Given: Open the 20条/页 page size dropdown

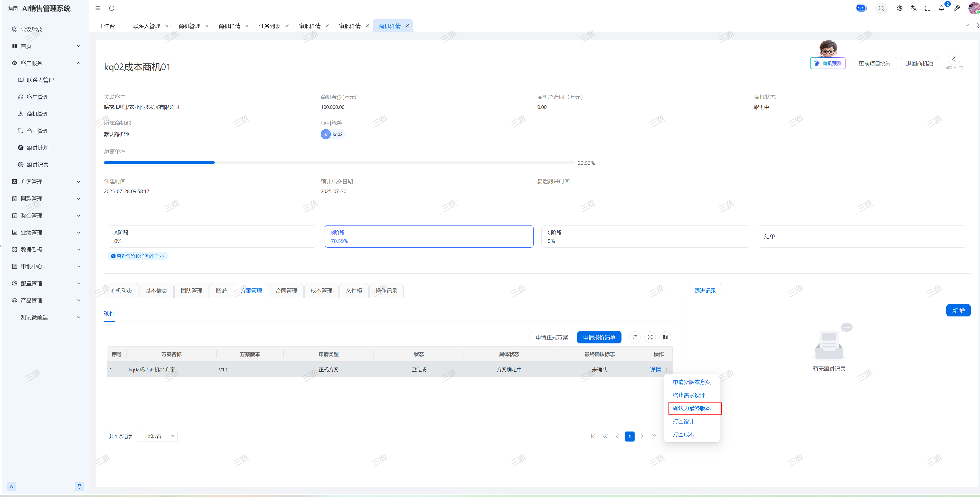Looking at the screenshot, I should [x=157, y=436].
